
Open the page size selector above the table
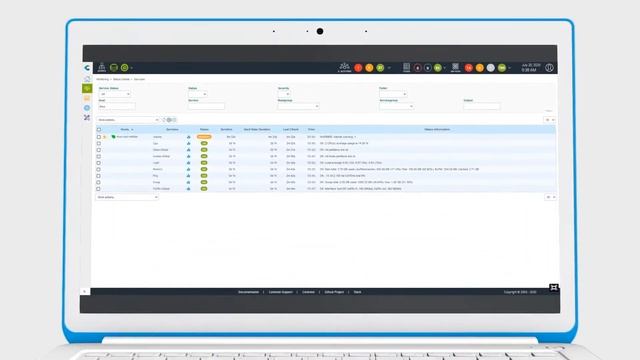tap(550, 120)
